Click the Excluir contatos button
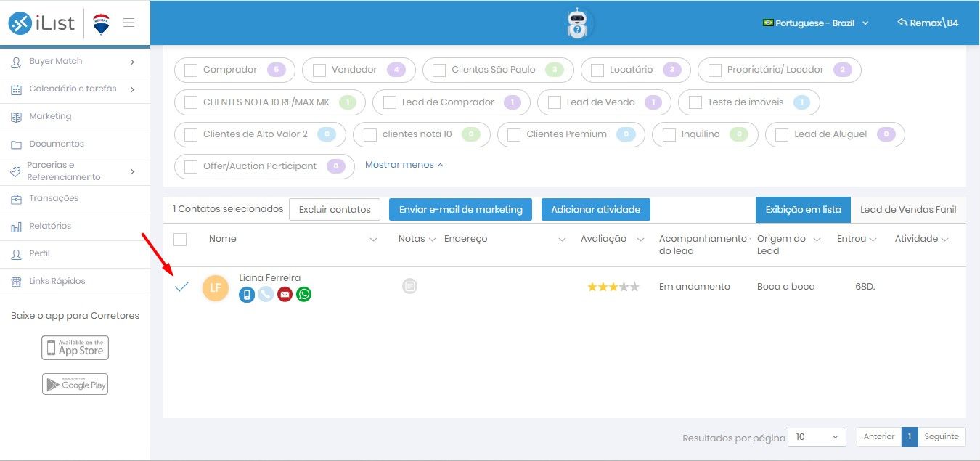The height and width of the screenshot is (461, 980). [x=335, y=209]
